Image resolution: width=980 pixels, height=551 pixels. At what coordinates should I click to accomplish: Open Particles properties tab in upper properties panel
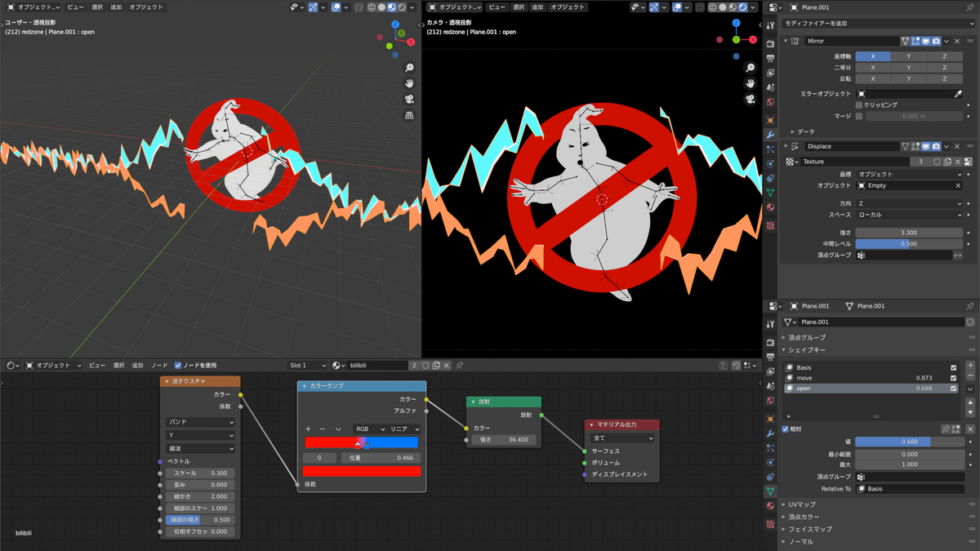[x=770, y=149]
